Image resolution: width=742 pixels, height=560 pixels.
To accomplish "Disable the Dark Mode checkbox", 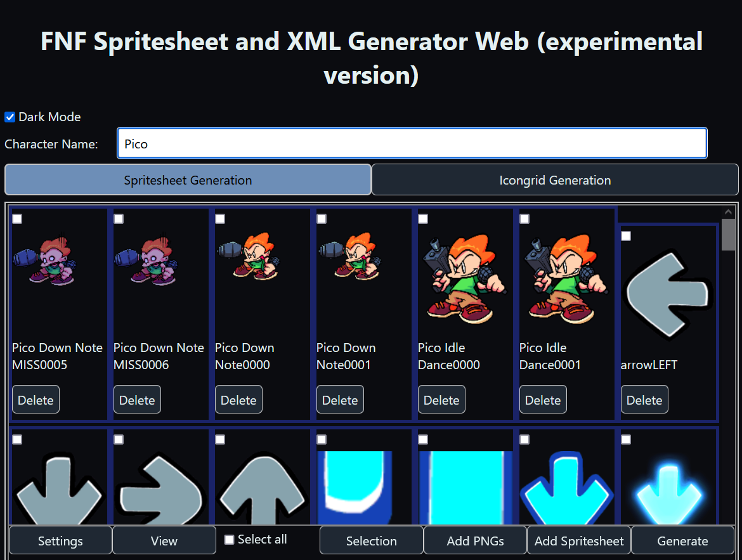I will (10, 117).
